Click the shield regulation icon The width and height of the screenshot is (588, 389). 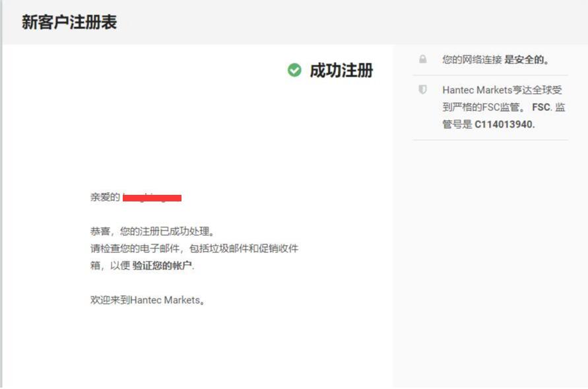tap(422, 90)
